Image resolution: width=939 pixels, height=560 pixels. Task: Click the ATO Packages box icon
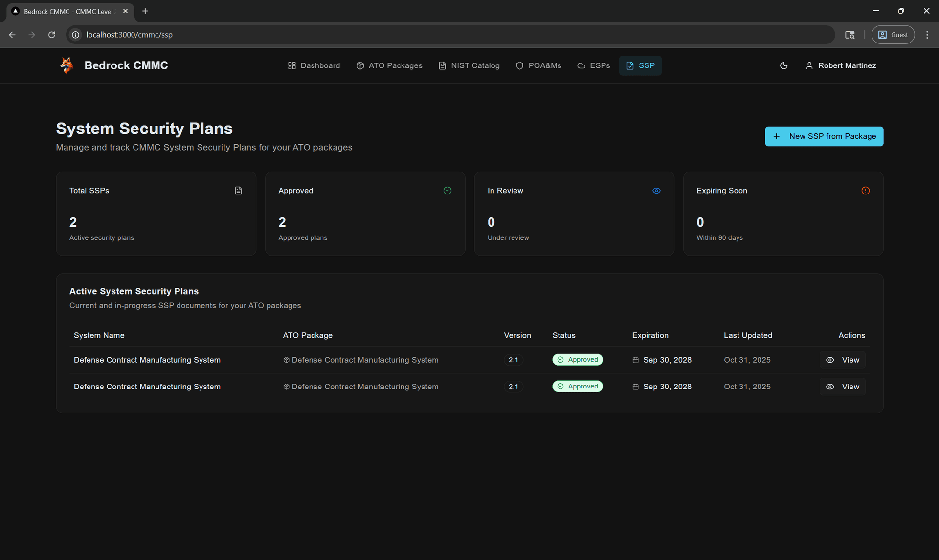[x=360, y=65]
